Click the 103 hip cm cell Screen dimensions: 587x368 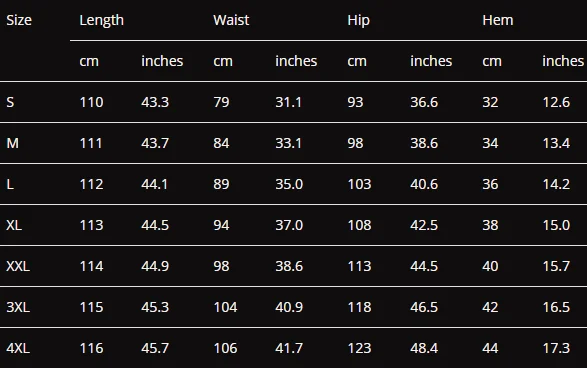pos(359,184)
